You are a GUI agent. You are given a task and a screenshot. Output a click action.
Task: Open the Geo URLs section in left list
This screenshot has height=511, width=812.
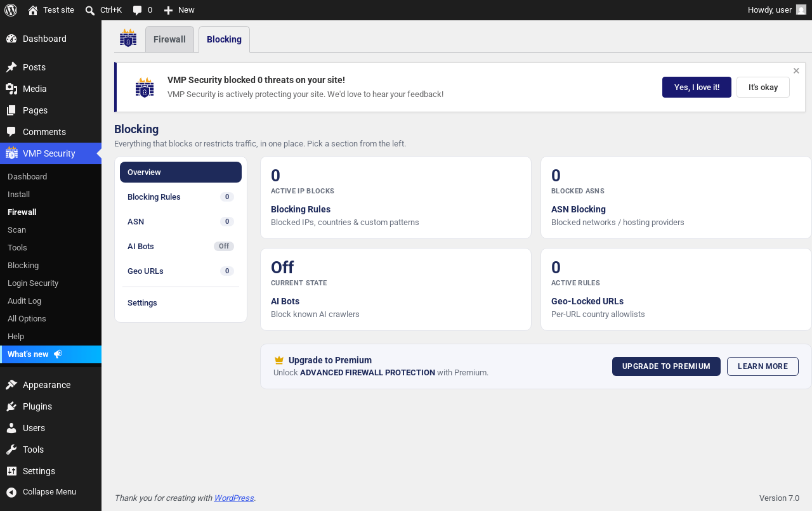(181, 271)
